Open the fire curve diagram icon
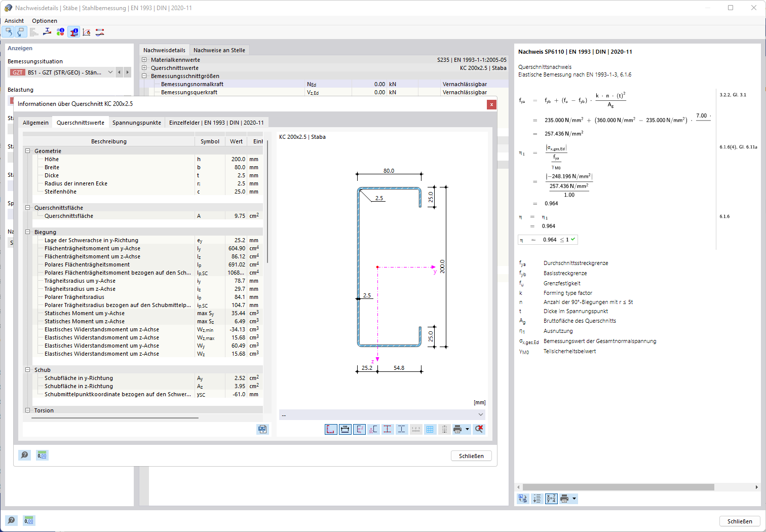766x532 pixels. 87,32
